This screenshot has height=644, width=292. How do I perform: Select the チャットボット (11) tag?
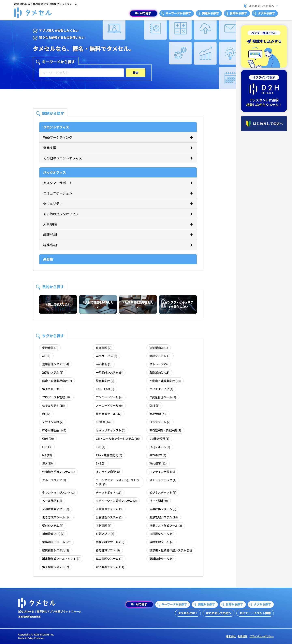[x=108, y=492]
